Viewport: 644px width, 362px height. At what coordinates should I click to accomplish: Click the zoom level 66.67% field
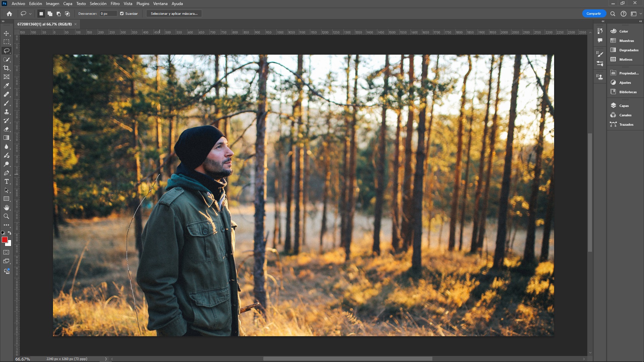coord(23,359)
